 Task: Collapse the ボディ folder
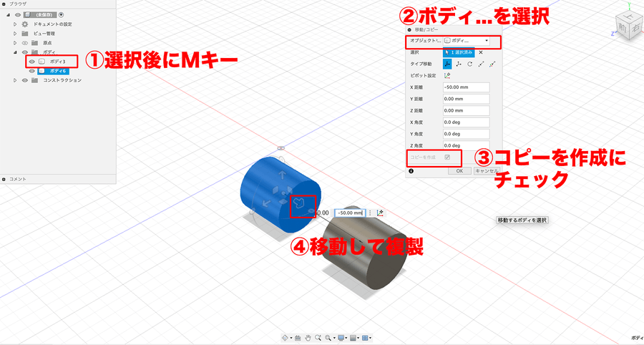point(15,52)
